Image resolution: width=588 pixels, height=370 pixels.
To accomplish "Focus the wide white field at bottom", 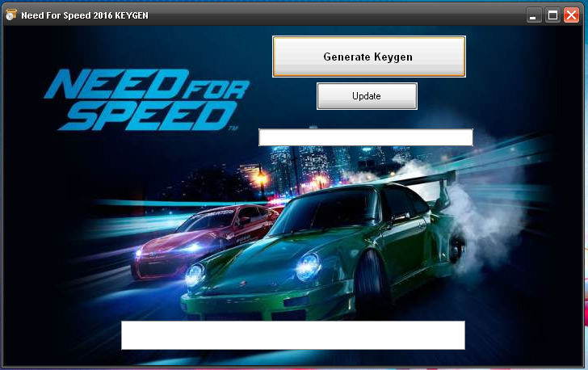I will (x=293, y=335).
